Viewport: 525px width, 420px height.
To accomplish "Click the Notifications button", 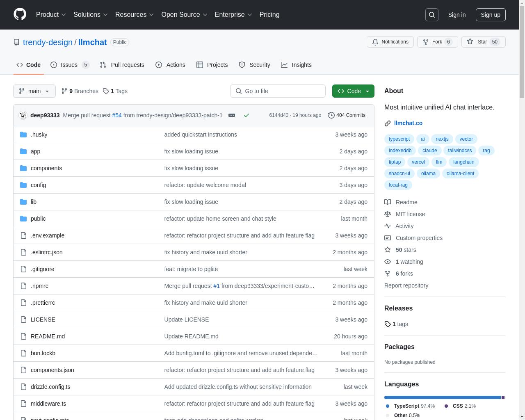I will coord(390,42).
